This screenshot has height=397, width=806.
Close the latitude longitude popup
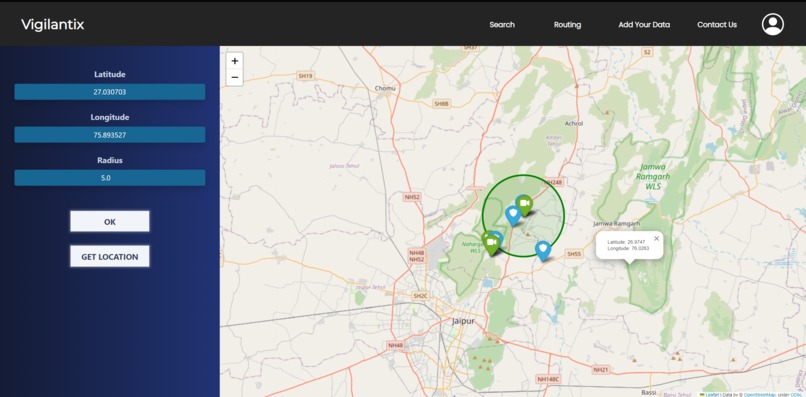pos(656,238)
